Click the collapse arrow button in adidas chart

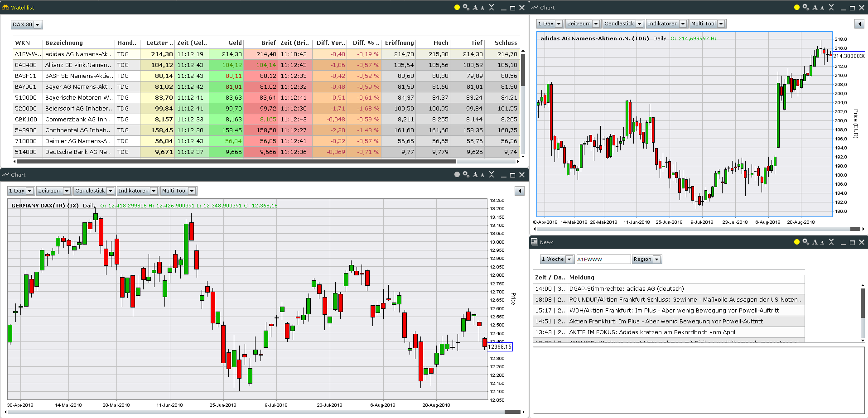coord(859,24)
